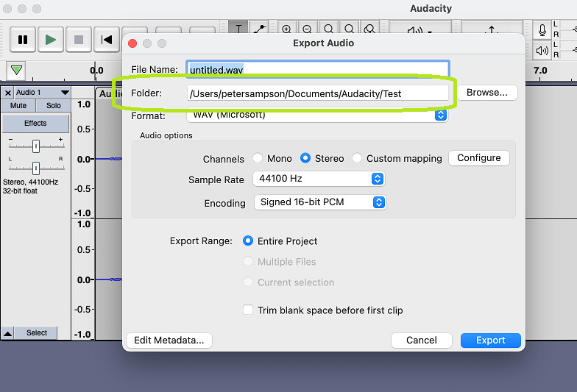577x392 pixels.
Task: Collapse the Audio 1 track using up arrow
Action: point(7,334)
